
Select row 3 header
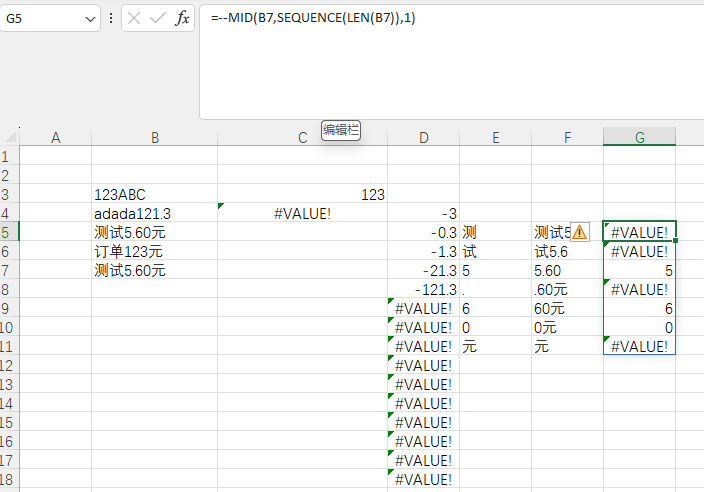click(x=9, y=194)
